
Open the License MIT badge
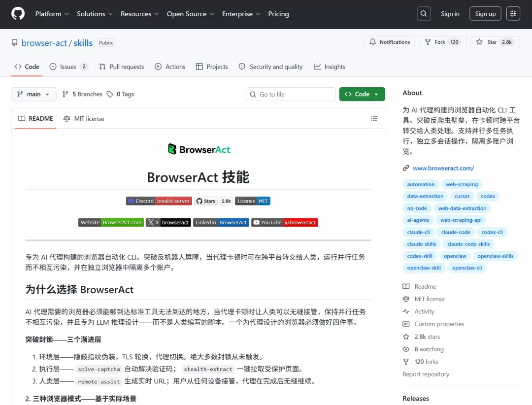pyautogui.click(x=252, y=201)
